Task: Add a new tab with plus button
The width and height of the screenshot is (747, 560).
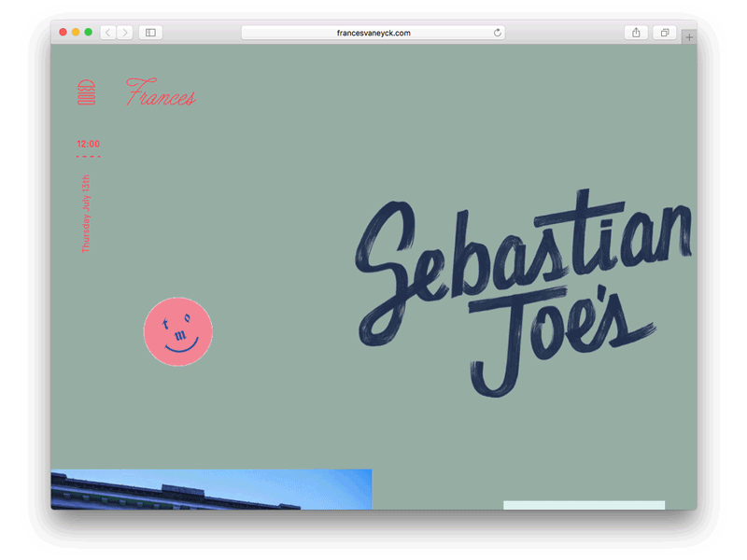Action: (689, 37)
